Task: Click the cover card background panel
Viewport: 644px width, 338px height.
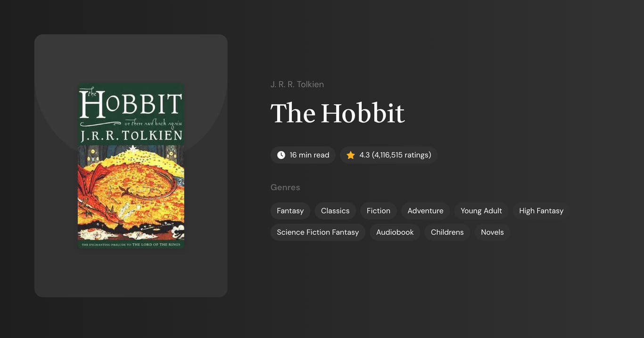Action: pos(131,273)
